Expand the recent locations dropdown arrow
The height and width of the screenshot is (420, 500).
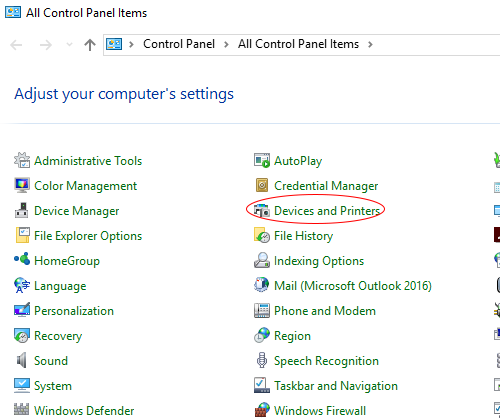pos(69,44)
